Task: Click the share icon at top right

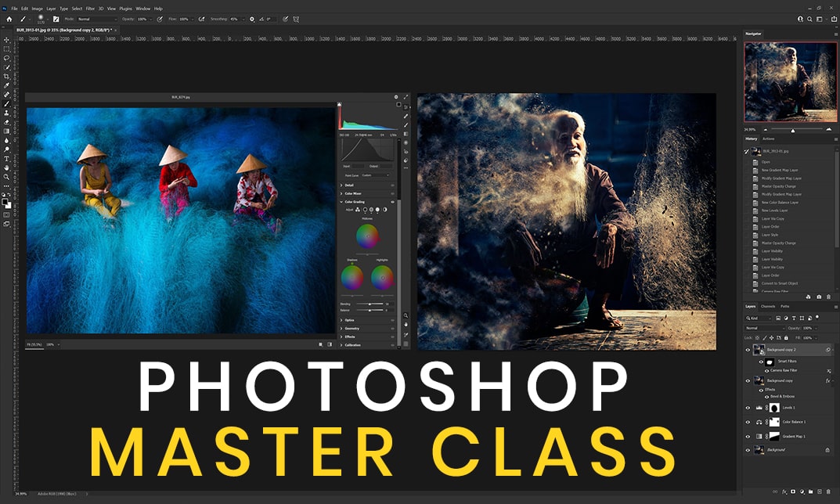Action: point(833,19)
